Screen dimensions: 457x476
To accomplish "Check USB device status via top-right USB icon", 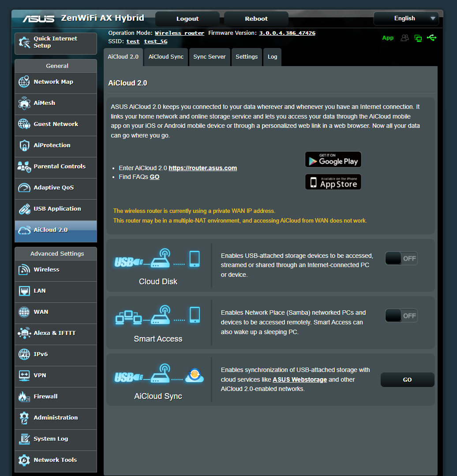I will click(431, 38).
